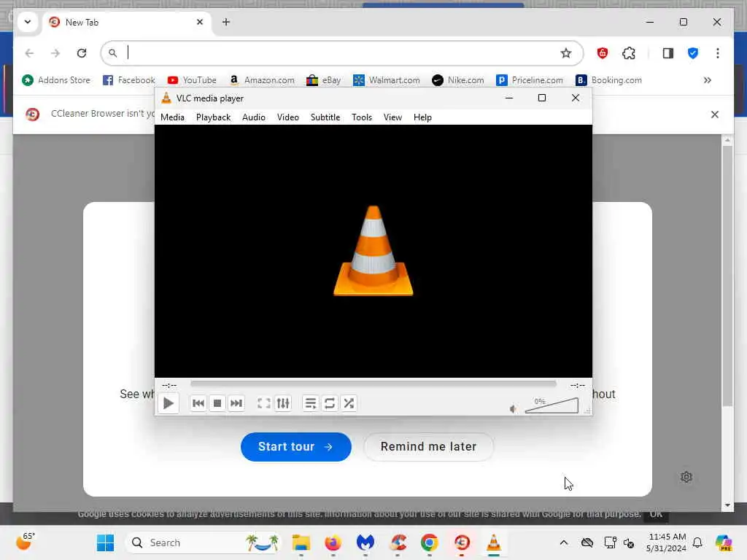Open VLC Tools menu
747x560 pixels.
pos(362,117)
